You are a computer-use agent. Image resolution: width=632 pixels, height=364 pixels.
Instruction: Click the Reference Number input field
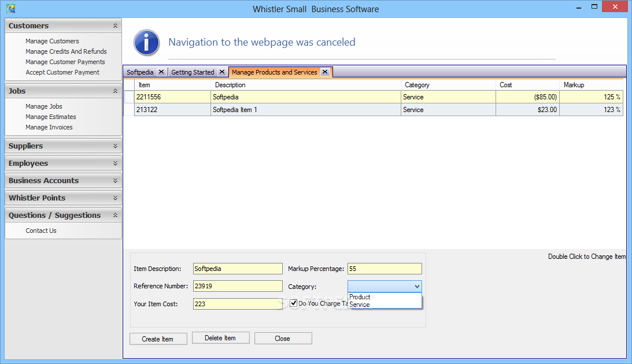(238, 286)
